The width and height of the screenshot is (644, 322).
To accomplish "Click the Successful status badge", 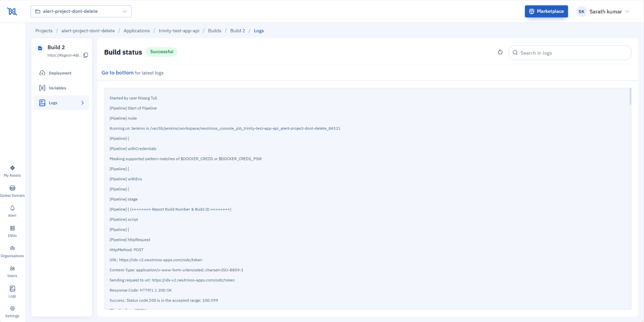I will point(161,52).
